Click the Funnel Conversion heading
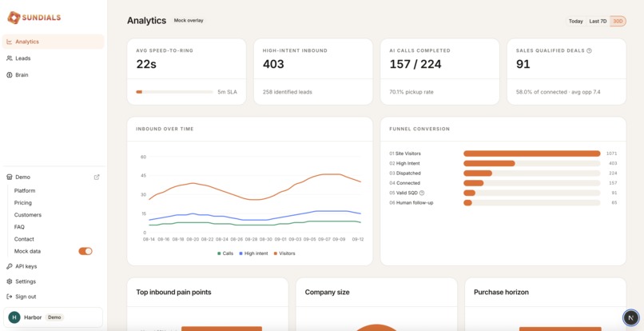644x331 pixels. click(x=419, y=129)
